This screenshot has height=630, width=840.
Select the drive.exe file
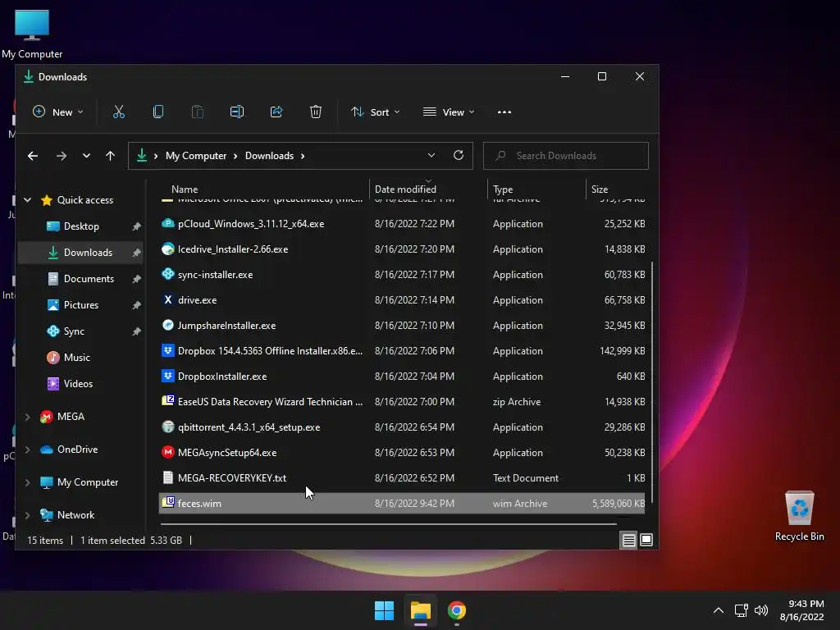point(402,300)
